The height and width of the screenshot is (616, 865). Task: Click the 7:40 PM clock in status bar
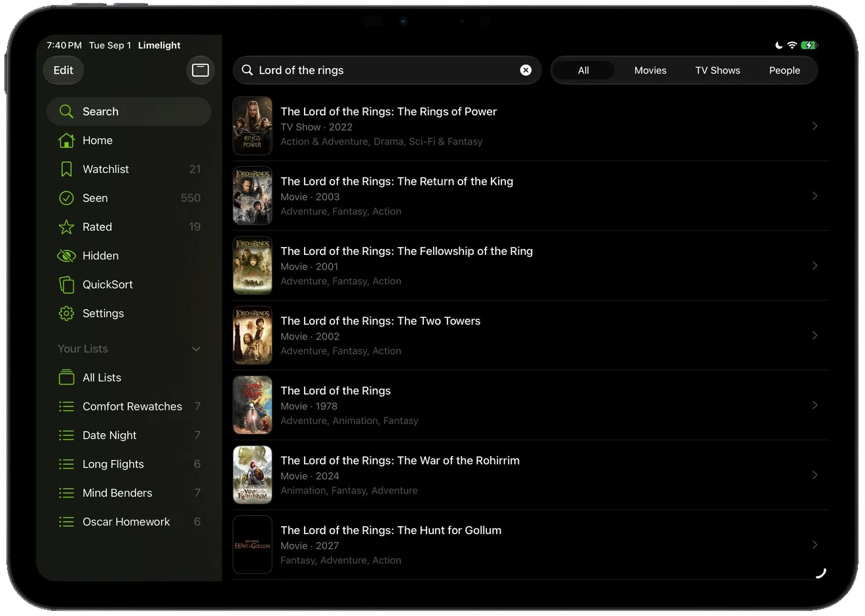64,45
